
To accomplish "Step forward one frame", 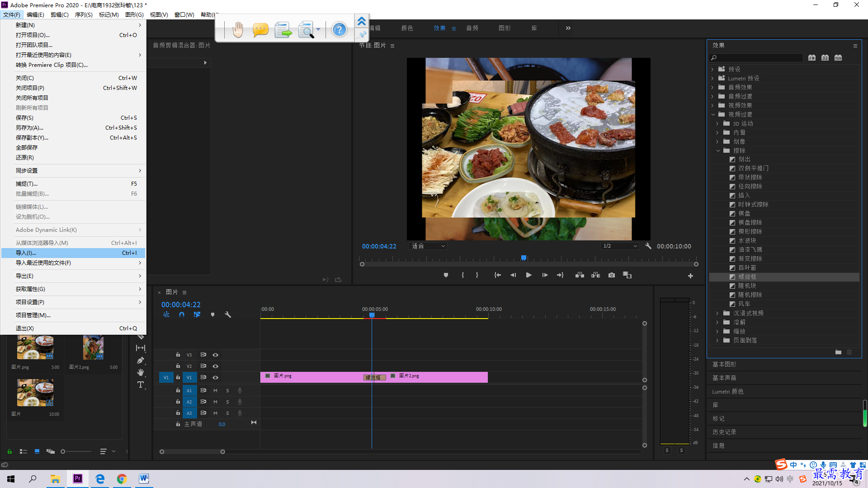I will click(545, 275).
